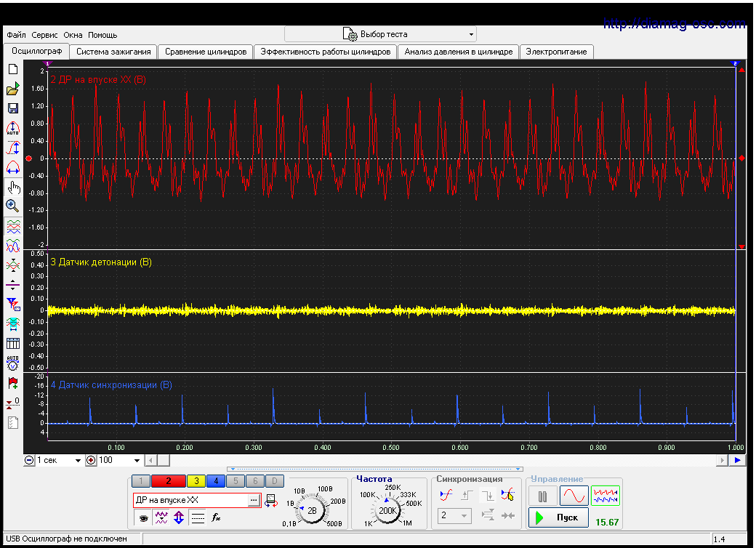756x548 pixels.
Task: Open the table grid view icon
Action: pos(13,343)
